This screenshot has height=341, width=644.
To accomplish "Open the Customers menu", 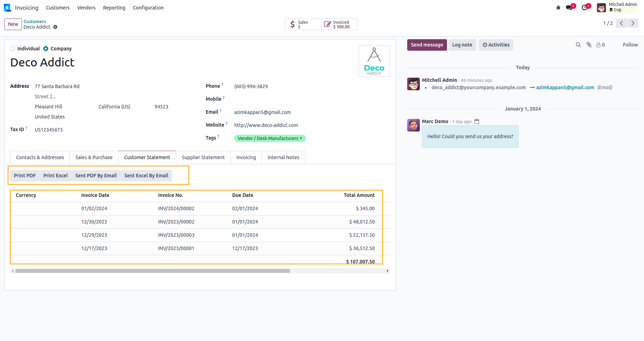I will [58, 8].
